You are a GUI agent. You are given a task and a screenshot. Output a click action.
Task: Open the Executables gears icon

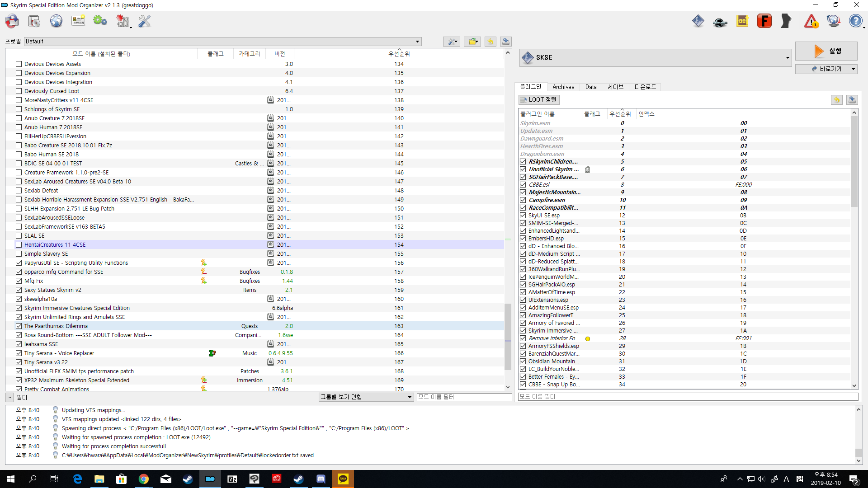click(100, 21)
